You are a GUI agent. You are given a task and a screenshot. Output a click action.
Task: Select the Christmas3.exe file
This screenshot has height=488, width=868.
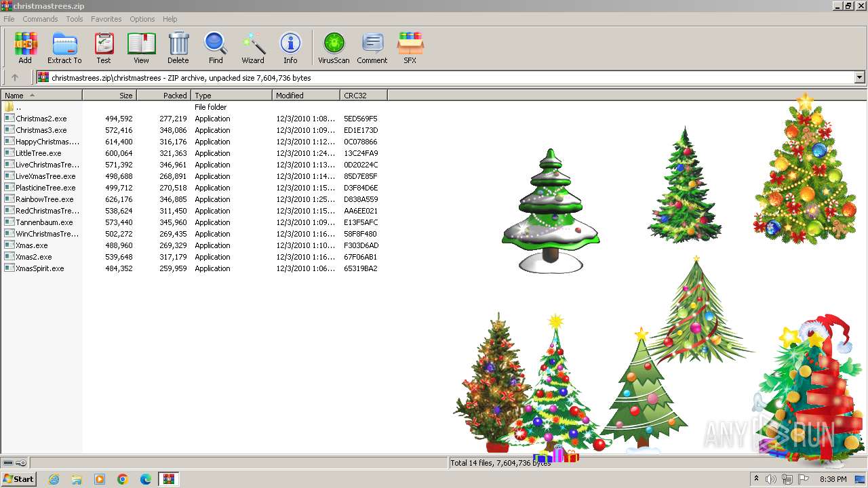click(x=41, y=130)
